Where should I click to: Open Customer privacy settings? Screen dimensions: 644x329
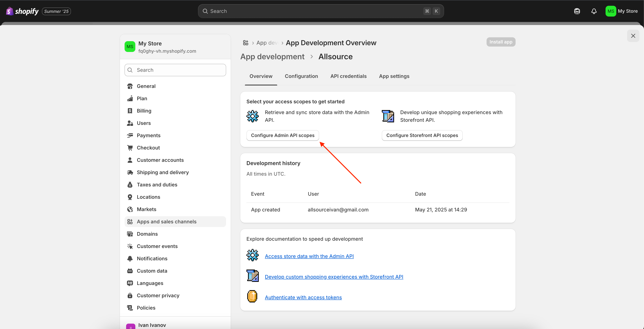click(x=158, y=296)
